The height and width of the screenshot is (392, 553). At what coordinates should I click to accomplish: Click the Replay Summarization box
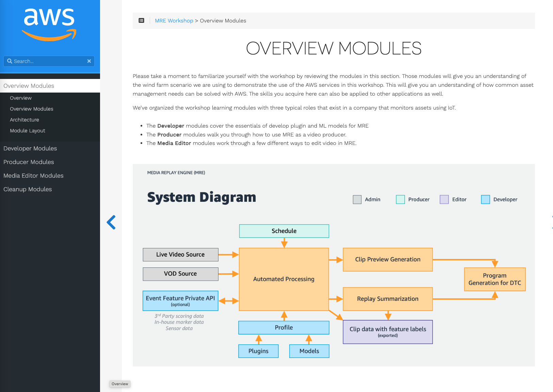[388, 299]
